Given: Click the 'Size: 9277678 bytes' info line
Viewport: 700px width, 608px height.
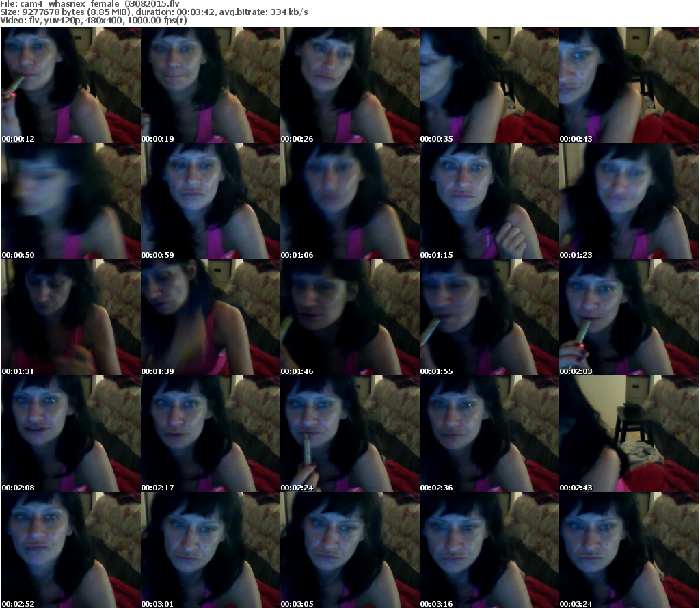Looking at the screenshot, I should tap(154, 12).
